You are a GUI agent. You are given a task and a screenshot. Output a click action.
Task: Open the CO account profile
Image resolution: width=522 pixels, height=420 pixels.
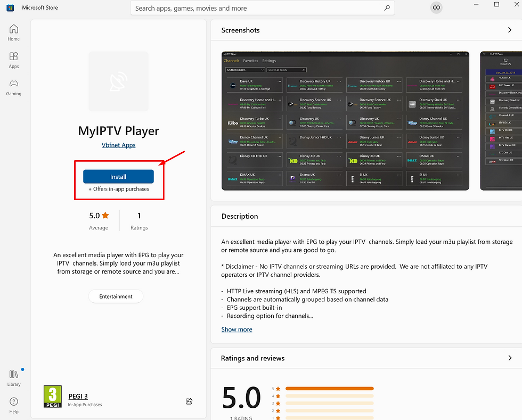coord(436,7)
